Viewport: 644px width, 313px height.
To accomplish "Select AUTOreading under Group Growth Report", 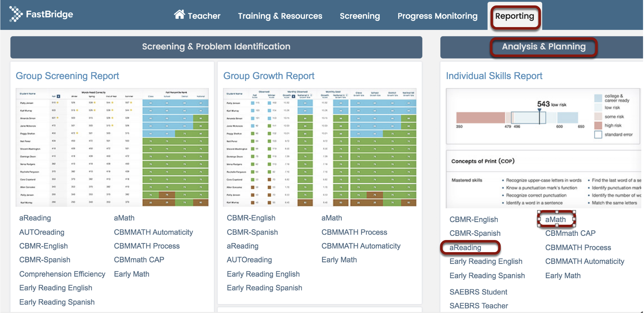I will click(249, 260).
